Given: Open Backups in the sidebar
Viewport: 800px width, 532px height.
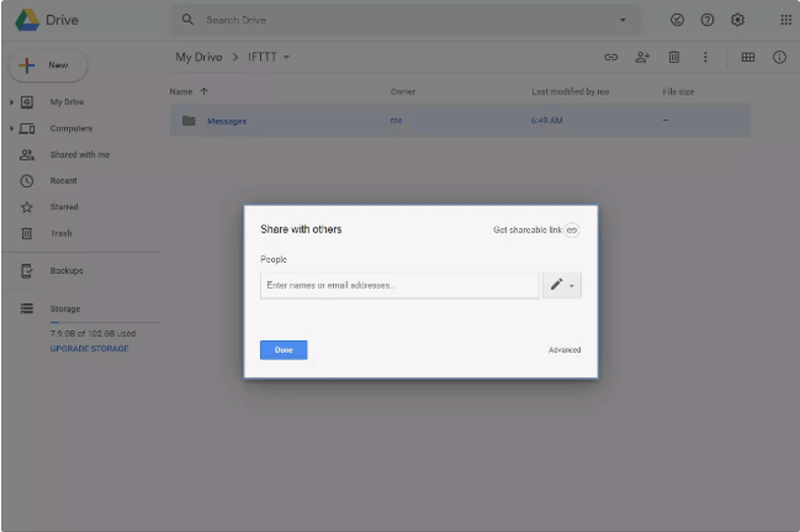Looking at the screenshot, I should click(x=66, y=270).
